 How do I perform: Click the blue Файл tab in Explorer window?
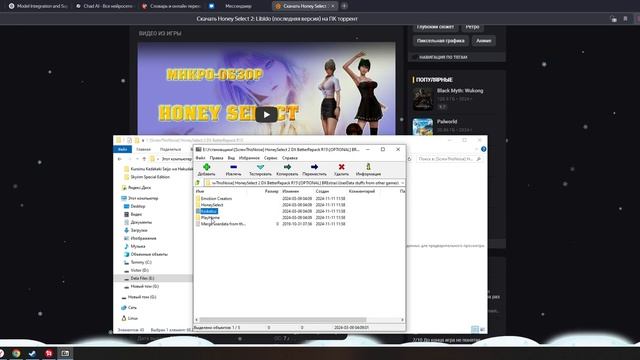122,149
